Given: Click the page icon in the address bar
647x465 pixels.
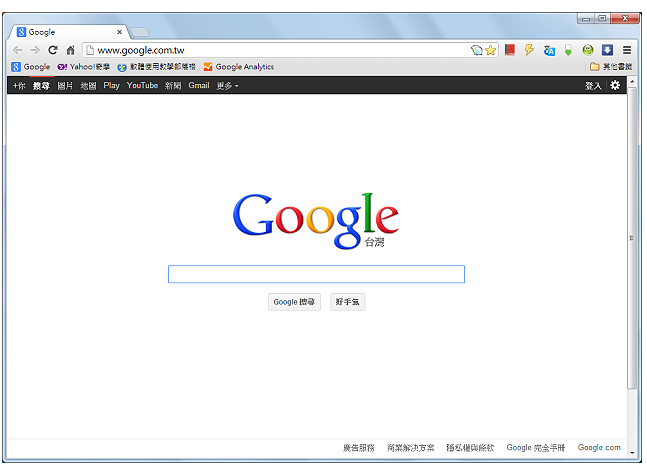Looking at the screenshot, I should [x=90, y=50].
